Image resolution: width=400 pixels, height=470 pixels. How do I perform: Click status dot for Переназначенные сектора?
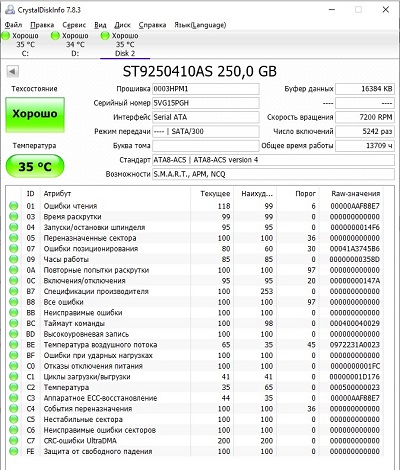point(14,238)
